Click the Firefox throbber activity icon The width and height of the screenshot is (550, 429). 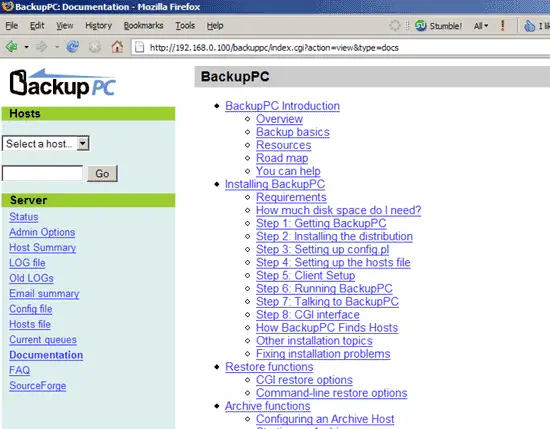[395, 25]
